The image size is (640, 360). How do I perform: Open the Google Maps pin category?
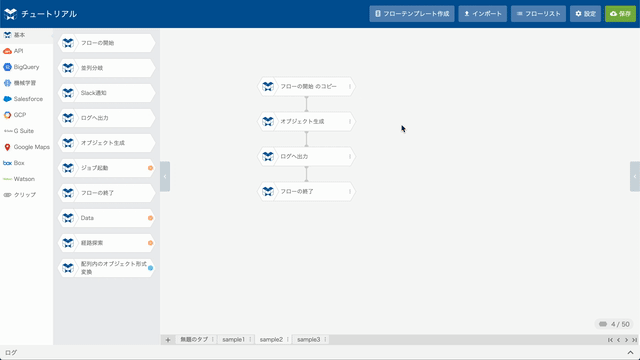[x=7, y=147]
